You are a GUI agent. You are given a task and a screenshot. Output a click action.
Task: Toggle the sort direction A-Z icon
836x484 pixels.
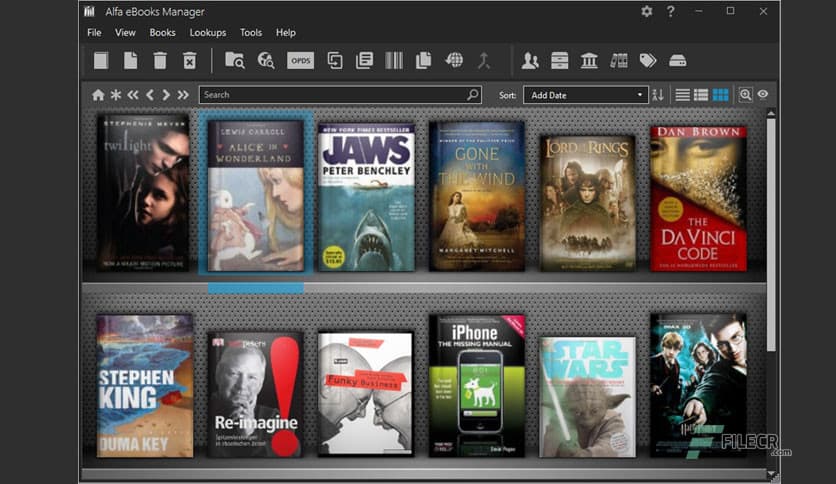pyautogui.click(x=658, y=95)
